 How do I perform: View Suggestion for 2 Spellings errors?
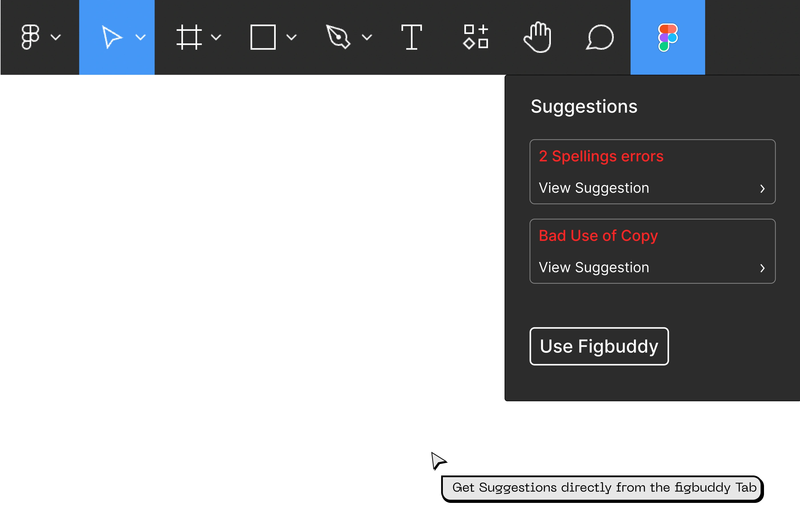tap(594, 188)
